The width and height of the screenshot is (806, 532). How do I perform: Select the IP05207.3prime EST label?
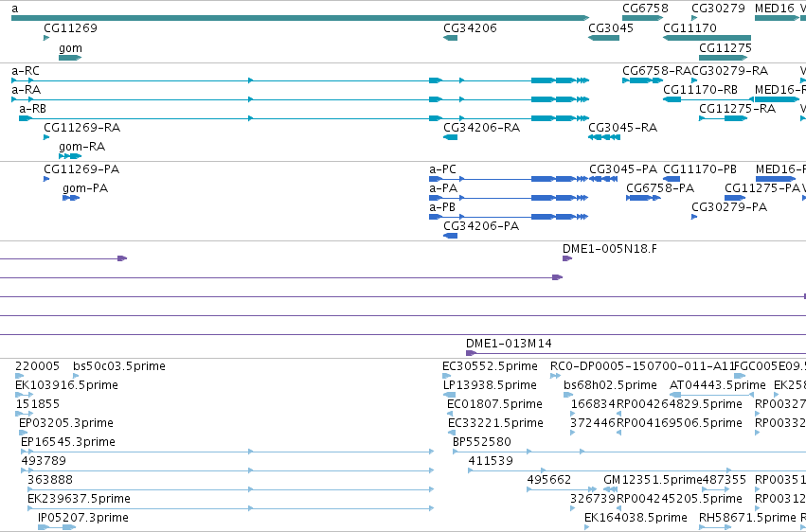pos(83,519)
